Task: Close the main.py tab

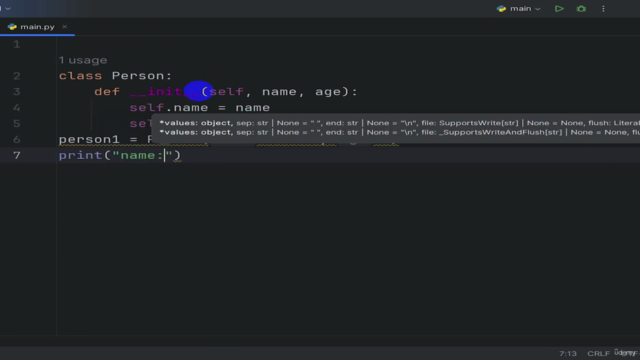Action: tap(64, 27)
